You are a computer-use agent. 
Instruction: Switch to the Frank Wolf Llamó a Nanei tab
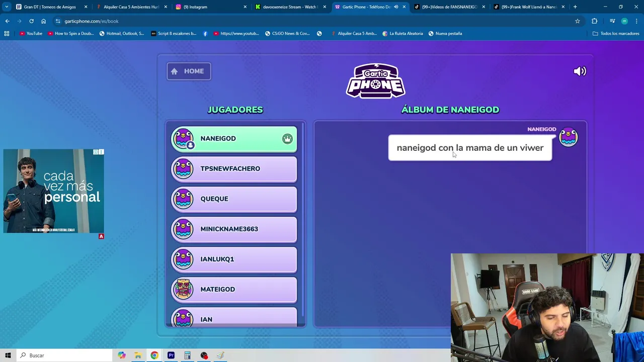pyautogui.click(x=529, y=7)
